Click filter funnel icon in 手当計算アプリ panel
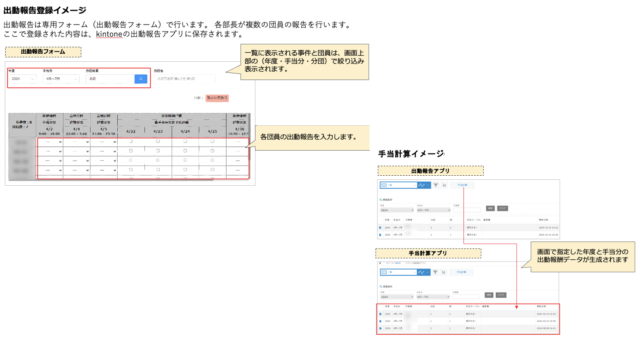This screenshot has height=341, width=644. pos(435,272)
